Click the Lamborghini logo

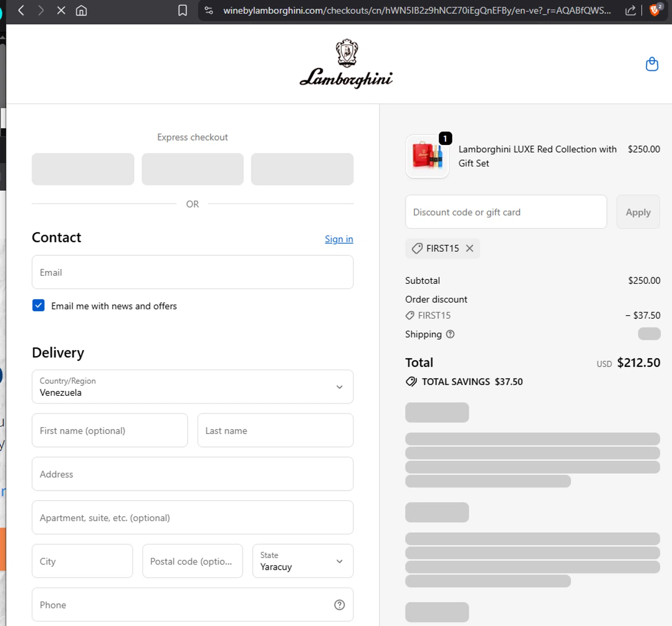tap(346, 64)
